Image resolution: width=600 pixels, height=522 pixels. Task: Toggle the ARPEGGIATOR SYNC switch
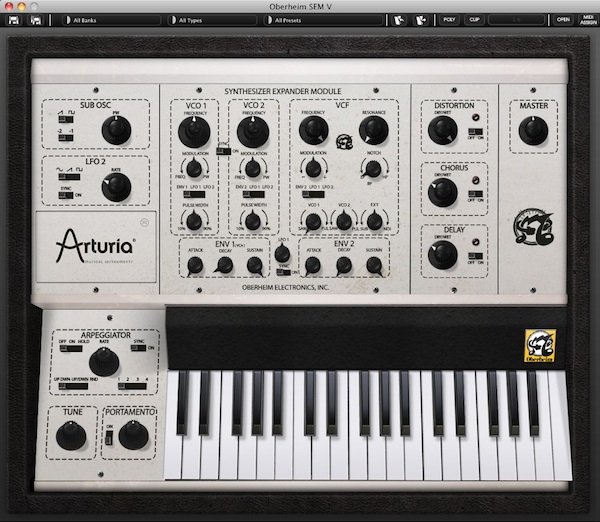138,348
